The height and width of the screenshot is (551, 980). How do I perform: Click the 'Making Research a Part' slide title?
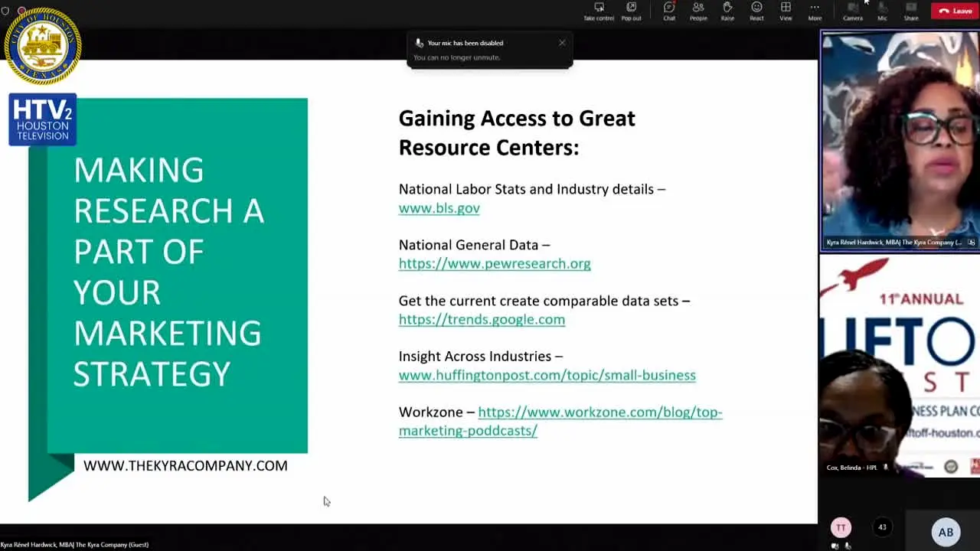tap(168, 272)
